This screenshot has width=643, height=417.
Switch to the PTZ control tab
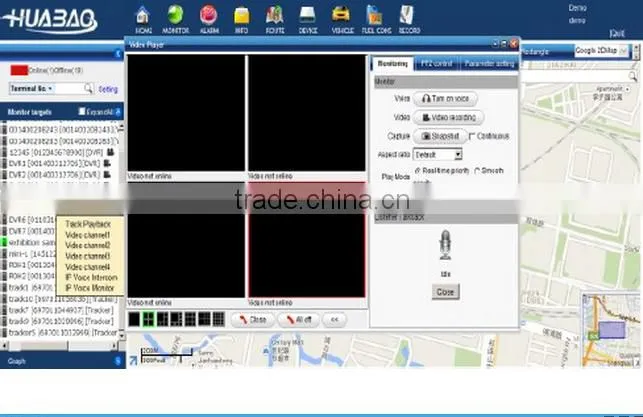pos(437,64)
